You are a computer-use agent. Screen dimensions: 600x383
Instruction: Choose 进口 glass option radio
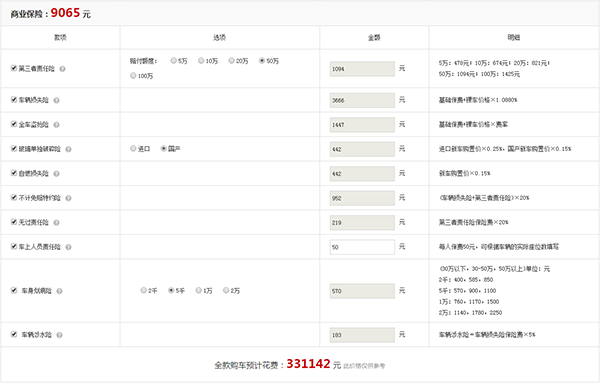coord(133,148)
